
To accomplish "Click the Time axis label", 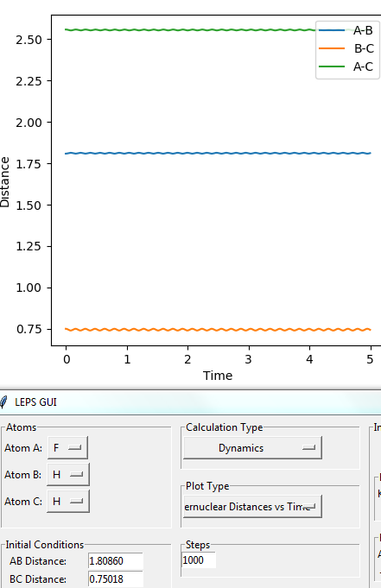I will (218, 376).
